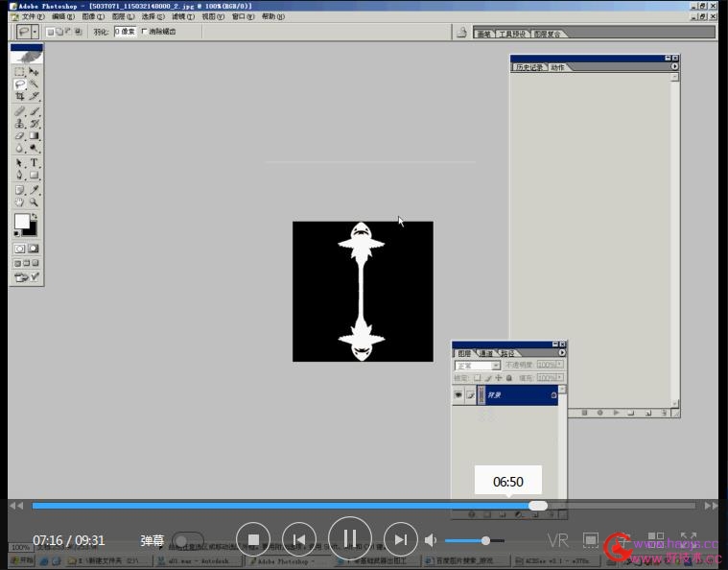Open the fill slider arrow

tap(560, 378)
